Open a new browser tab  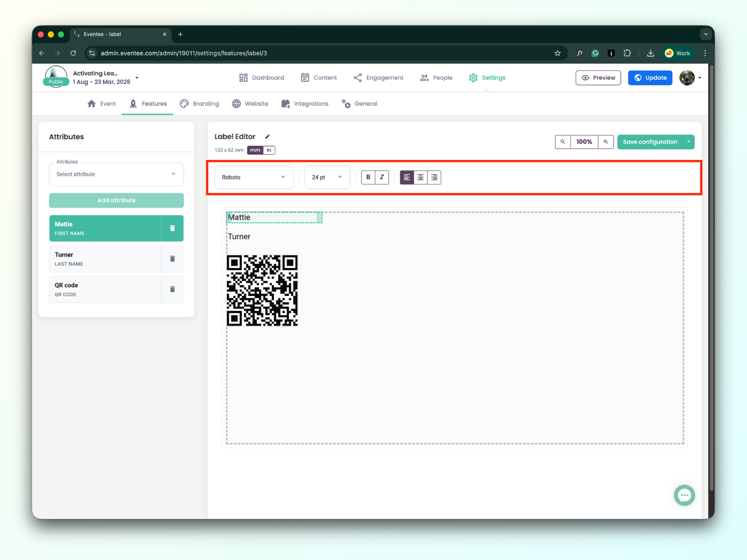[180, 34]
